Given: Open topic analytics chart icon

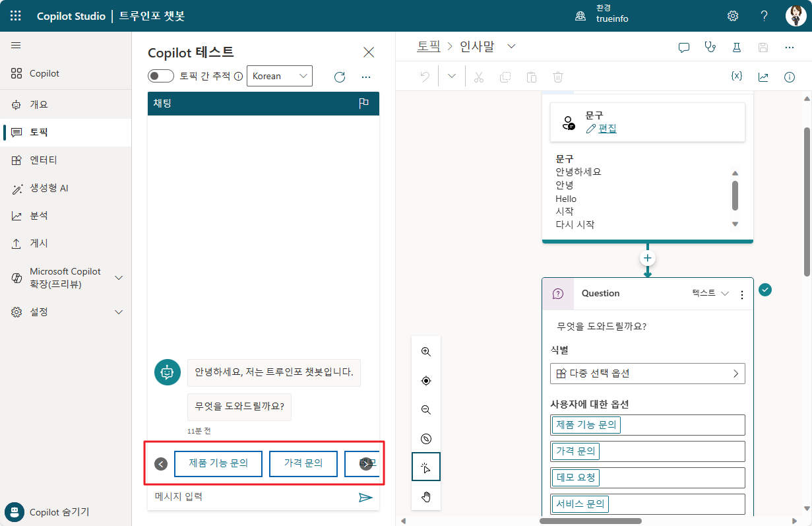Looking at the screenshot, I should pyautogui.click(x=763, y=77).
